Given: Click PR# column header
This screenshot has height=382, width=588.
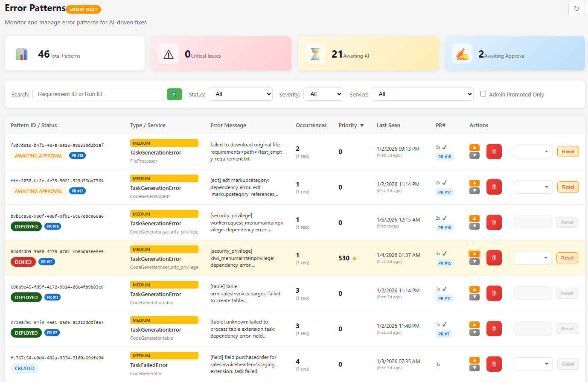Looking at the screenshot, I should [x=440, y=125].
